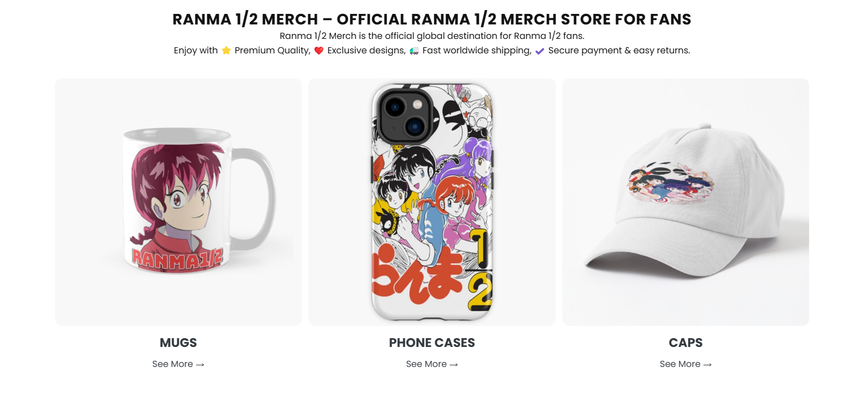Click the Ranma mug product image
868x397 pixels.
click(x=178, y=201)
